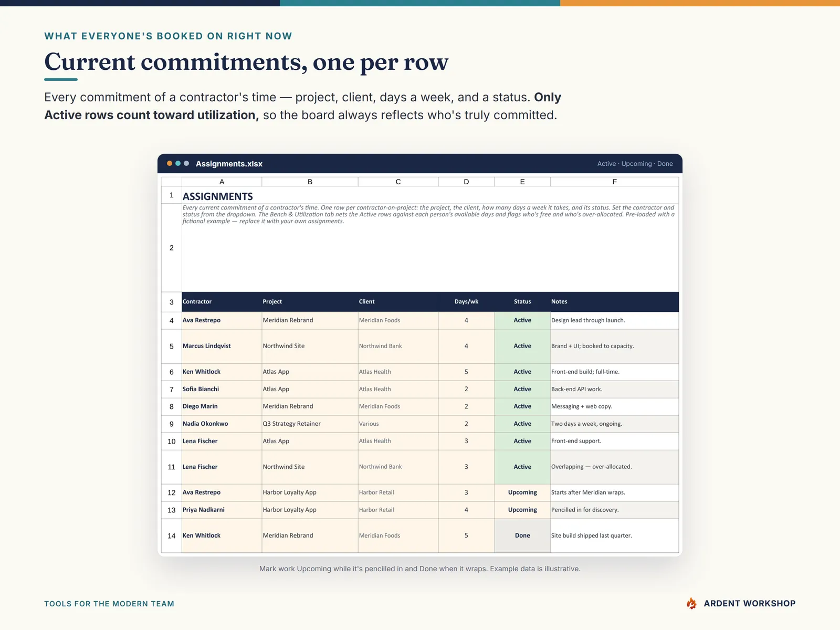Select column D header

click(466, 182)
